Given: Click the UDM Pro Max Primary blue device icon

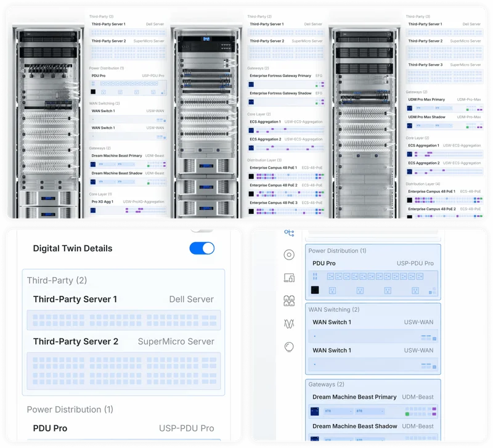Looking at the screenshot, I should (x=410, y=108).
